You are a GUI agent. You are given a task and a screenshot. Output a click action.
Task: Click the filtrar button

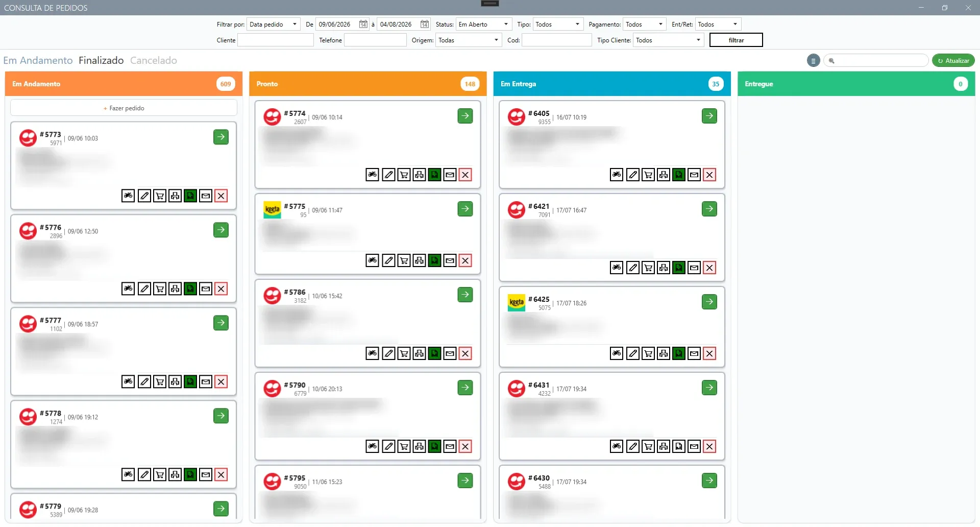[x=736, y=40]
